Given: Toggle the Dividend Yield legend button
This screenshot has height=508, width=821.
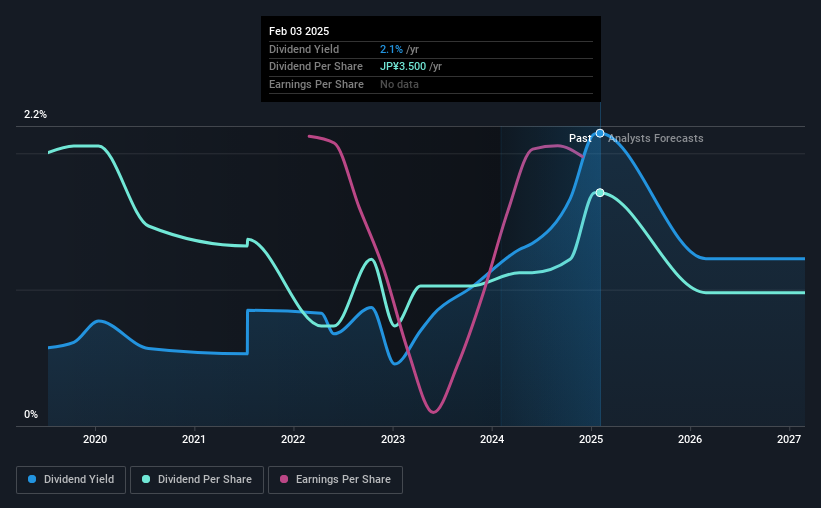Looking at the screenshot, I should tap(71, 480).
